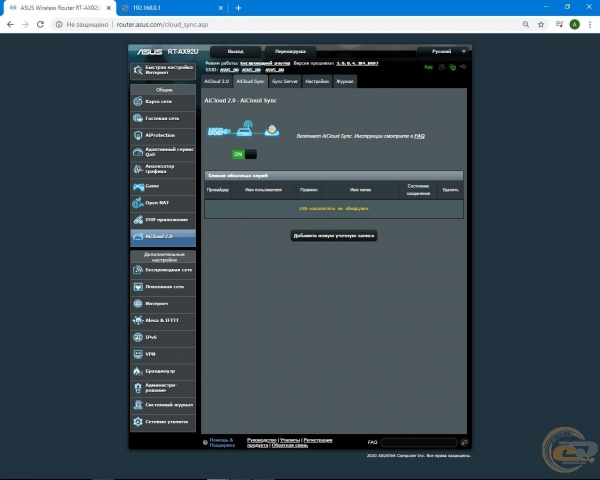Click the browser address bar URL
Image resolution: width=600 pixels, height=480 pixels.
[162, 24]
